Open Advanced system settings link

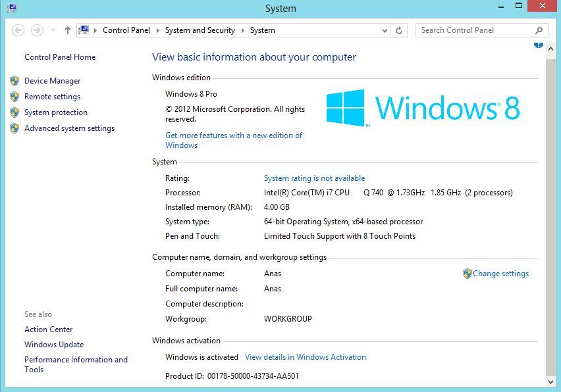pos(69,128)
